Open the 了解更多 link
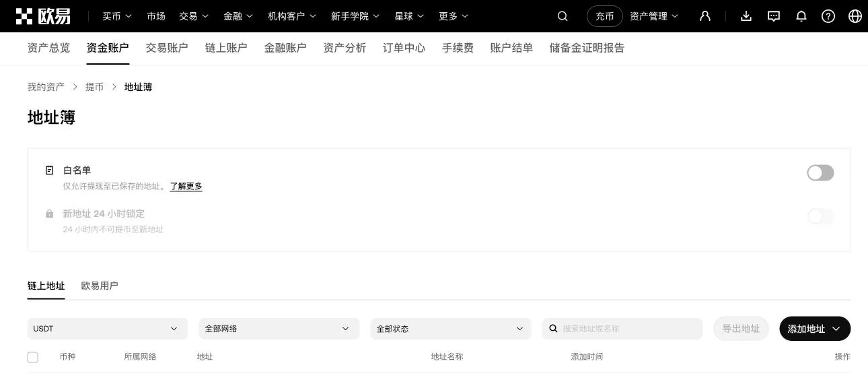 coord(186,187)
